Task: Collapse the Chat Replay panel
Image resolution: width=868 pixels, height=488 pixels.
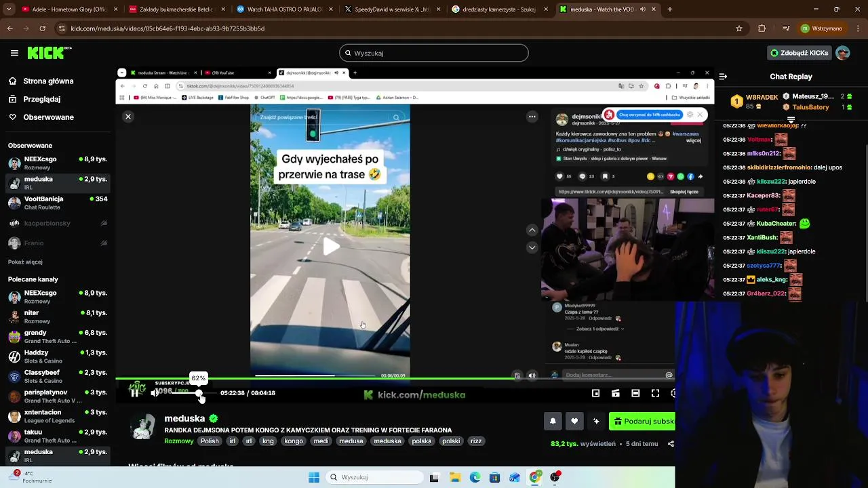Action: click(723, 77)
